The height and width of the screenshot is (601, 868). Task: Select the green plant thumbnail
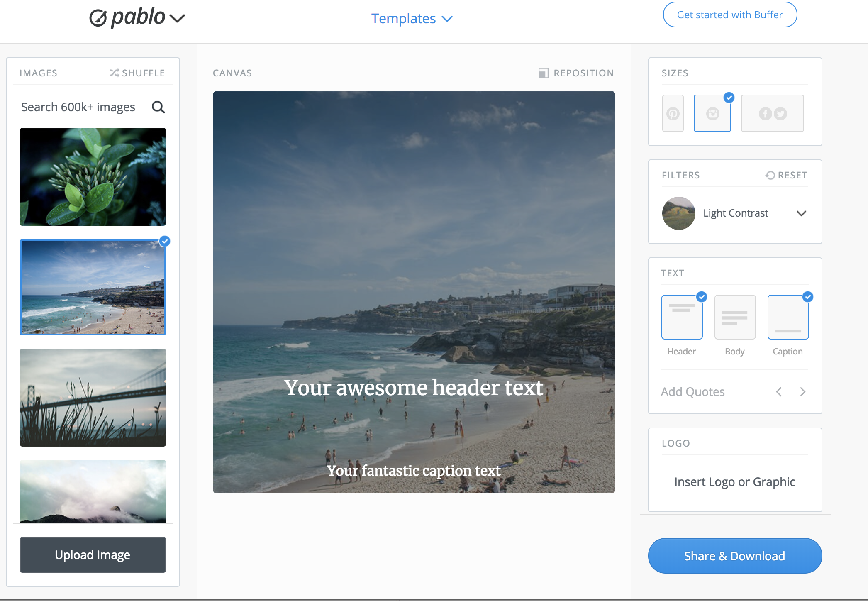93,177
